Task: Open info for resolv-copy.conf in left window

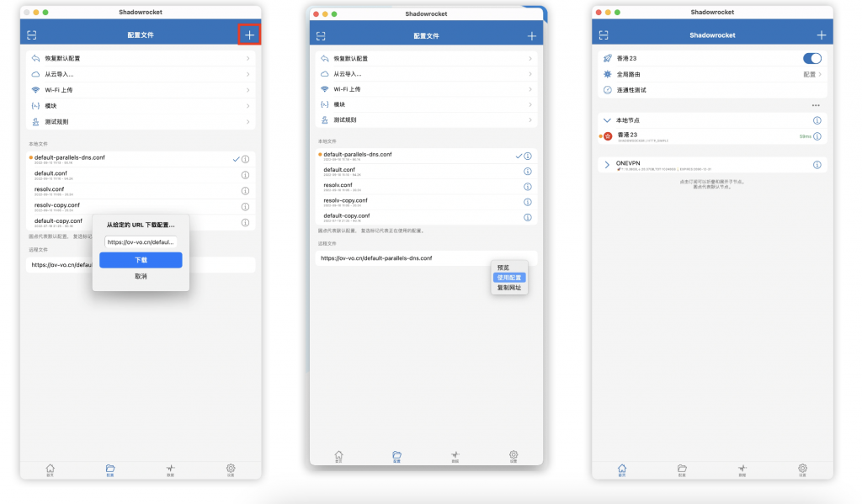Action: pyautogui.click(x=246, y=207)
